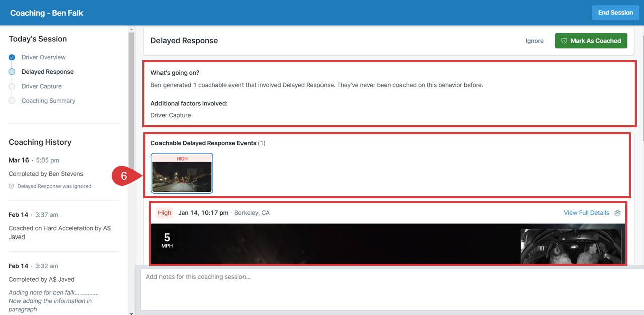This screenshot has width=644, height=315.
Task: Click 'Coaching - Ben Falk' title
Action: coord(47,13)
